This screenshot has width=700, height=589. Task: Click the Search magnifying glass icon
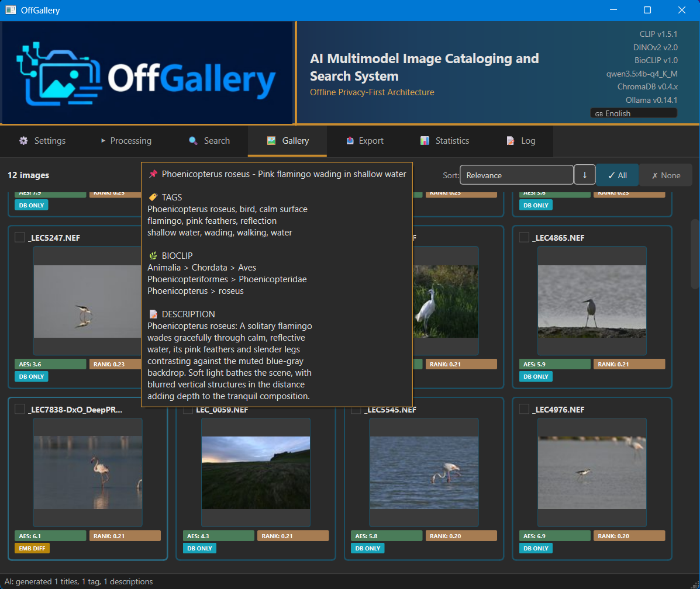(x=192, y=141)
